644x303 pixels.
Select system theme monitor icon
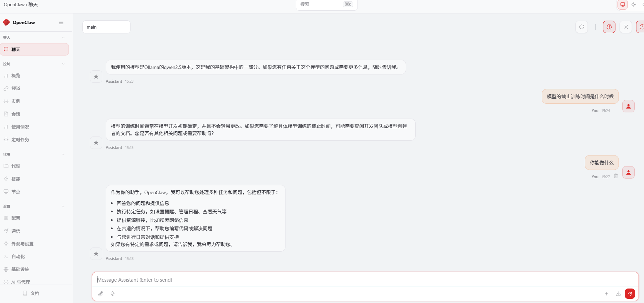pyautogui.click(x=623, y=4)
